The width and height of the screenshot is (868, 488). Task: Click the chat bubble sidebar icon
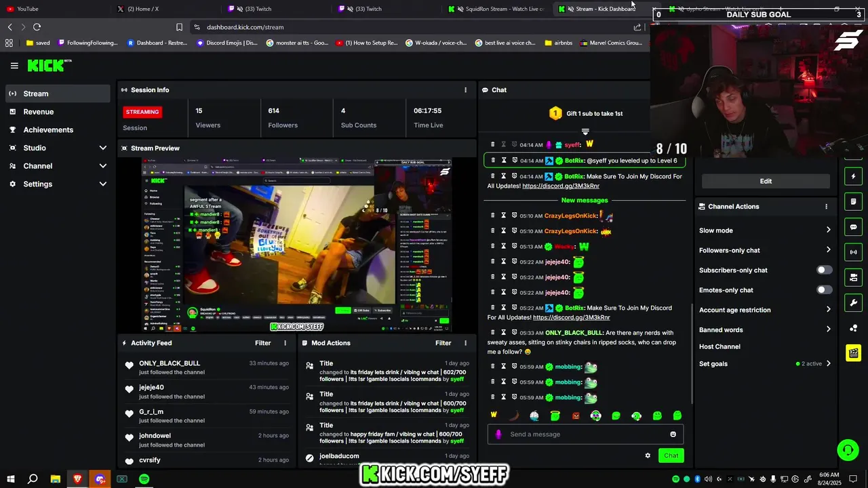click(854, 227)
